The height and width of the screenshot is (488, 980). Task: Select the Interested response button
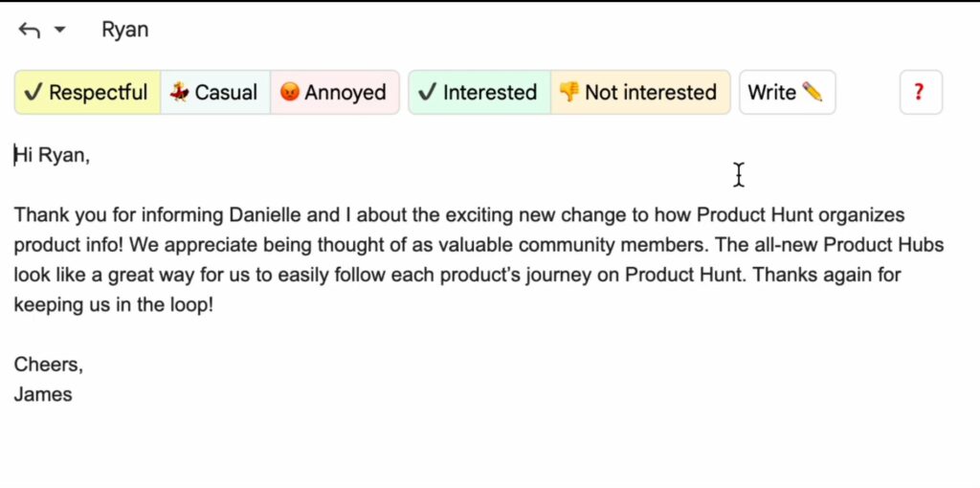click(479, 93)
